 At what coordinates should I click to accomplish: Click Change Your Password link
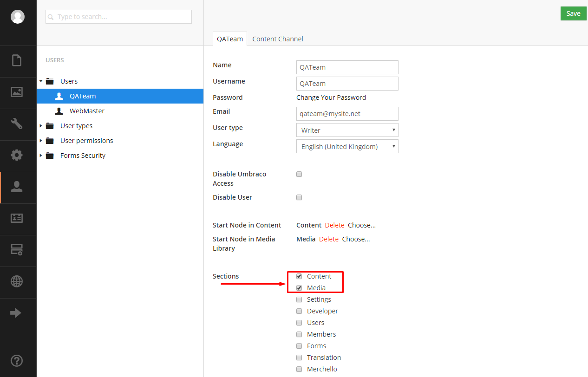point(331,97)
